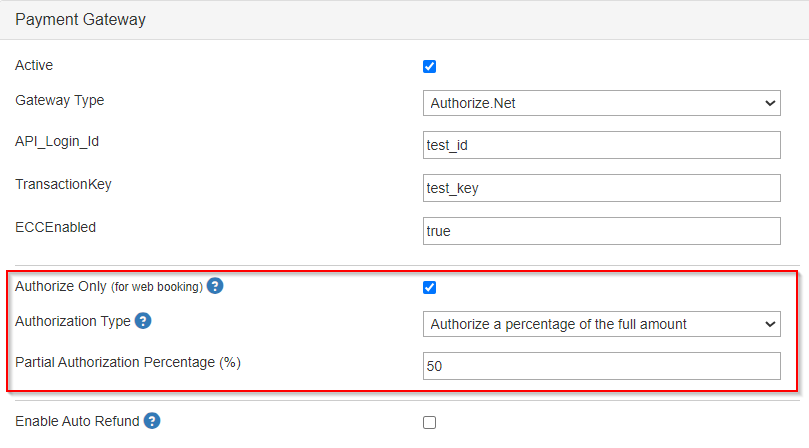Image resolution: width=809 pixels, height=448 pixels.
Task: Open the Gateway Type dropdown
Action: [x=602, y=103]
